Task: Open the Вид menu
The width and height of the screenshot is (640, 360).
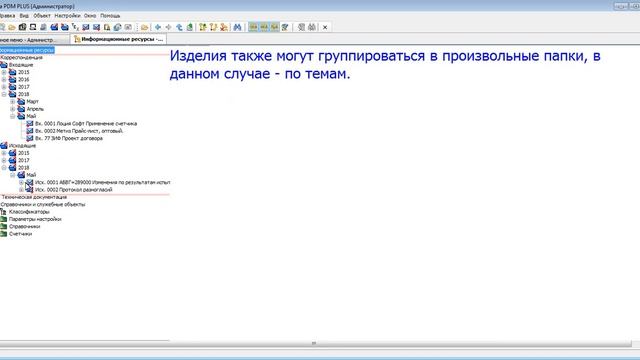Action: (x=24, y=16)
